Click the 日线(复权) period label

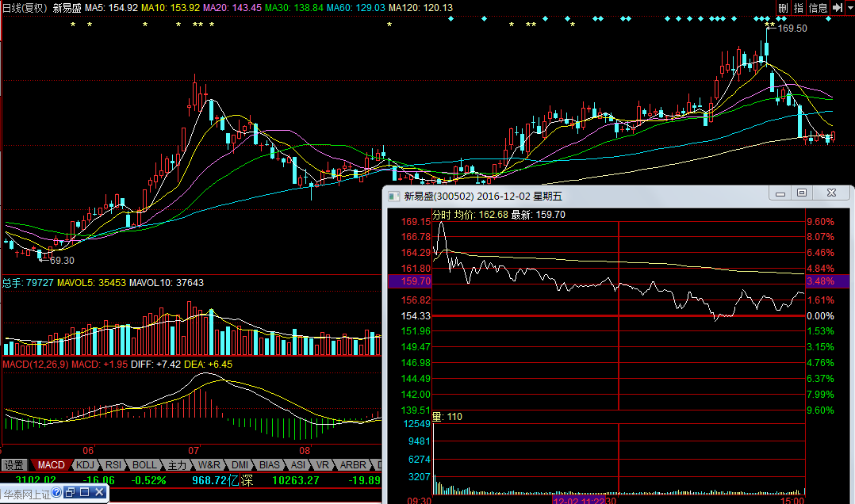[25, 8]
